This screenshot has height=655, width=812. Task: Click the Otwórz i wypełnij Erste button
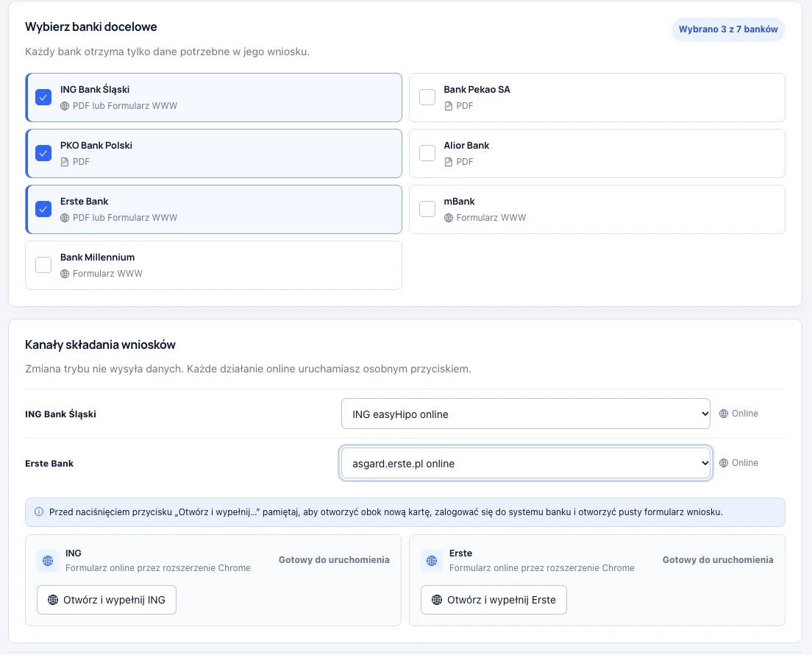pos(494,600)
